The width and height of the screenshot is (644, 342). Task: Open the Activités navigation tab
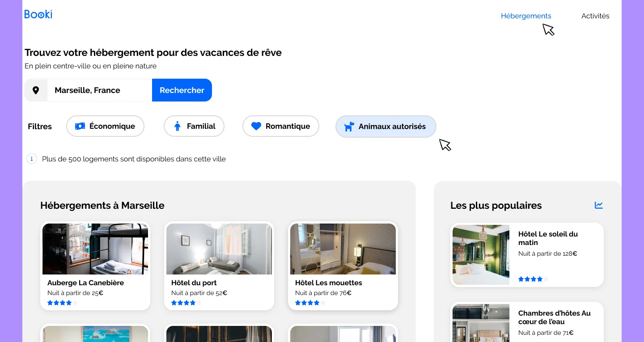click(595, 16)
